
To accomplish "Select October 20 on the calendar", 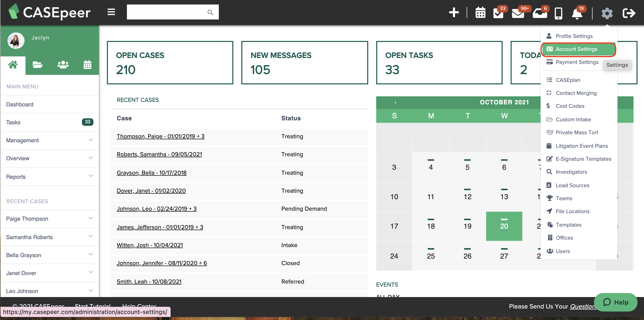I will tap(504, 226).
